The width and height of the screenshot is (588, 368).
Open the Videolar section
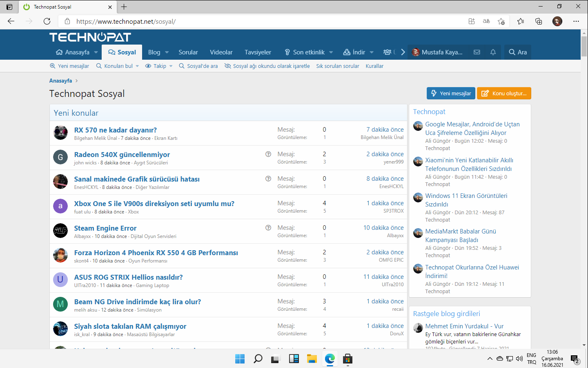click(x=221, y=52)
